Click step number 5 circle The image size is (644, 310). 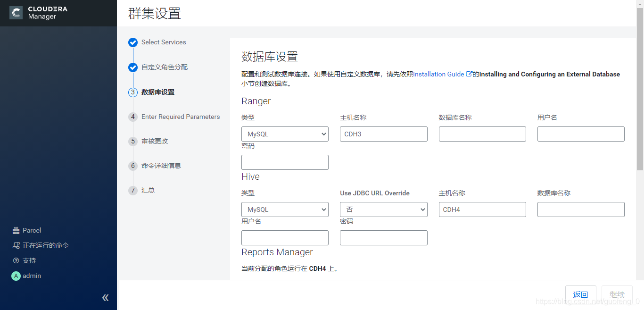133,142
